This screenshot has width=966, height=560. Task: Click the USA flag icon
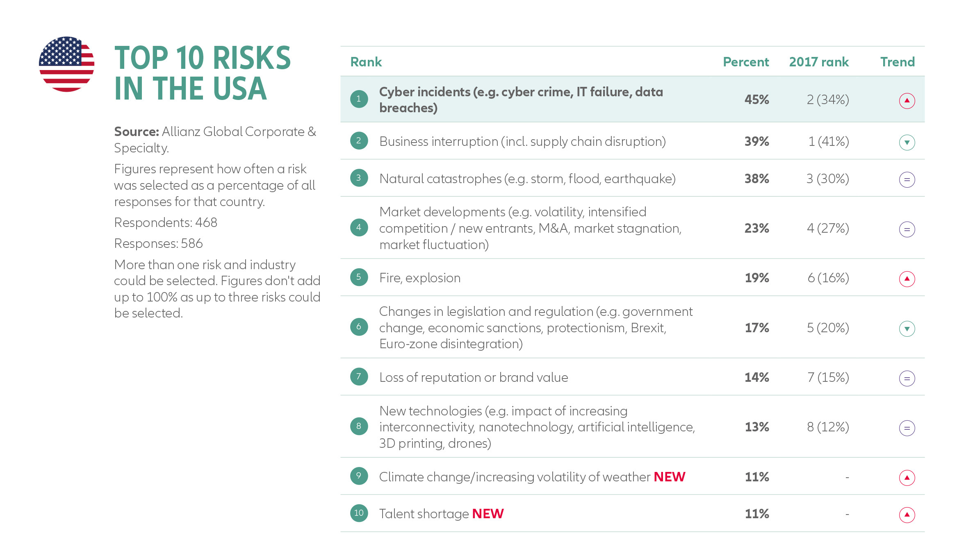point(66,64)
